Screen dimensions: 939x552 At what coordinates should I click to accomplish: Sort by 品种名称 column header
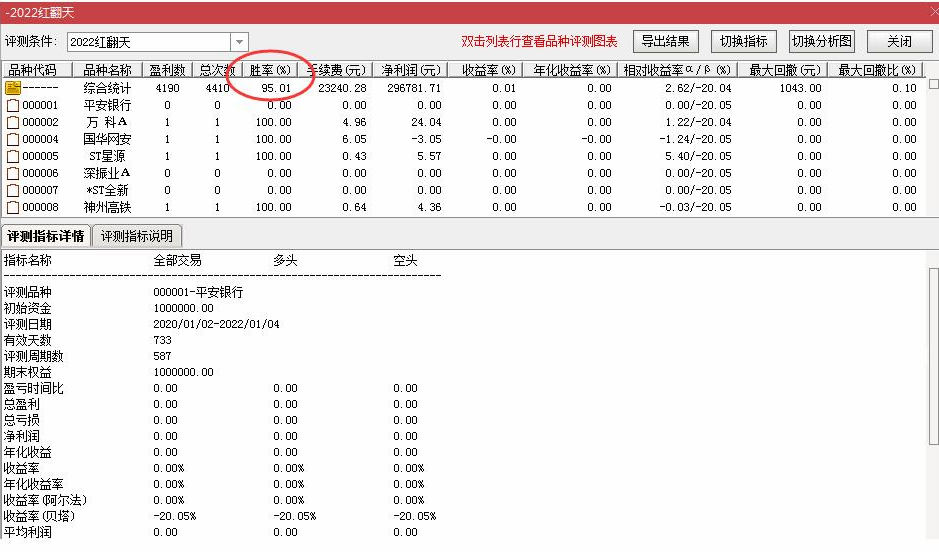pos(107,70)
